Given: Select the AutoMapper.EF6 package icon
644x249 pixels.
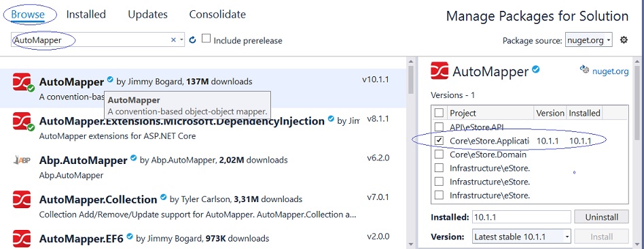Looking at the screenshot, I should [x=22, y=239].
